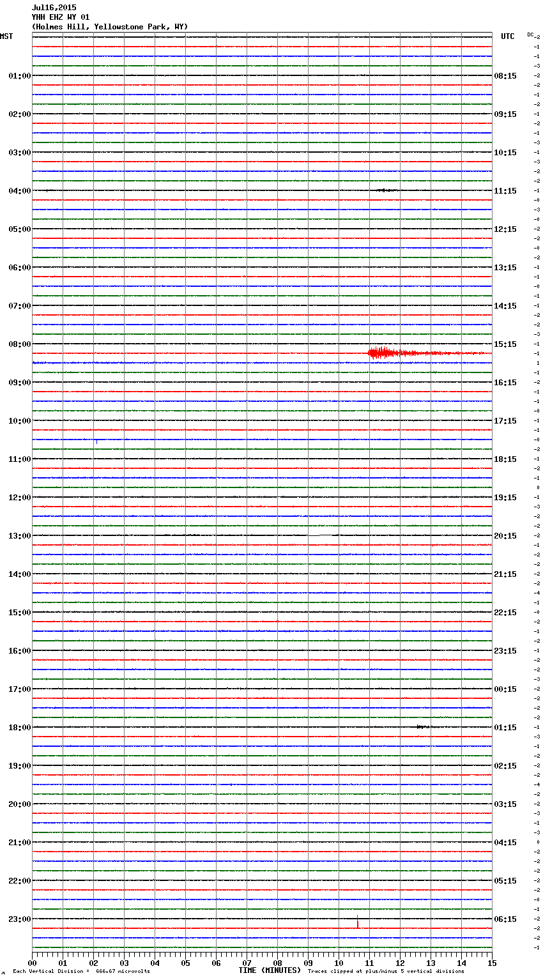Click the MST timezone header
The height and width of the screenshot is (980, 543).
point(6,36)
